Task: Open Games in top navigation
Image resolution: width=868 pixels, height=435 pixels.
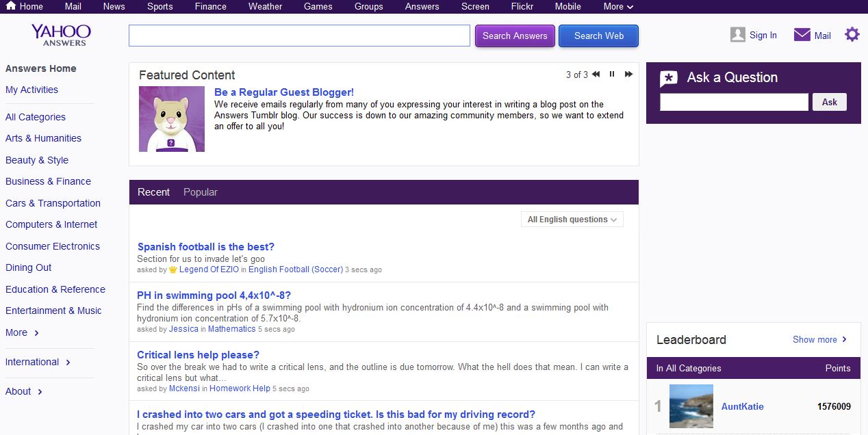Action: pyautogui.click(x=318, y=6)
